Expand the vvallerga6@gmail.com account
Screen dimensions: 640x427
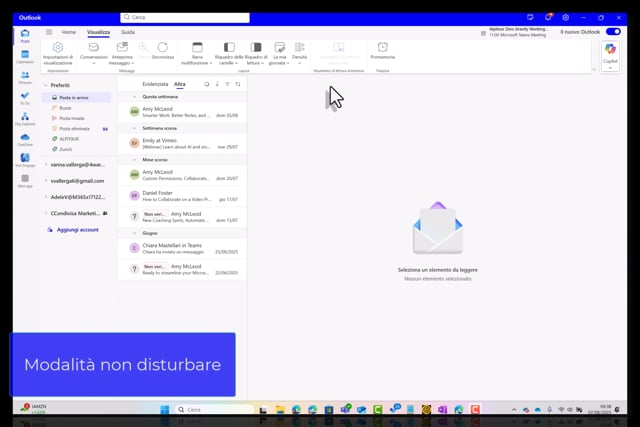[46, 180]
